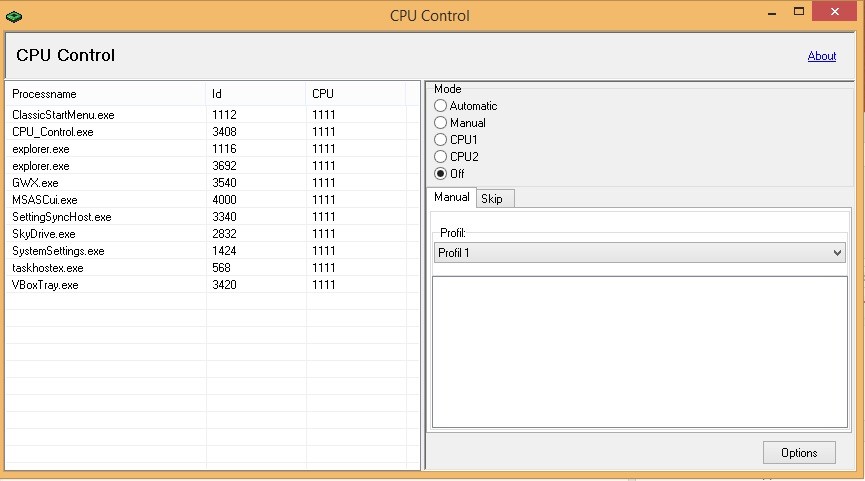Minimize the CPU Control window
The image size is (865, 481).
point(772,12)
